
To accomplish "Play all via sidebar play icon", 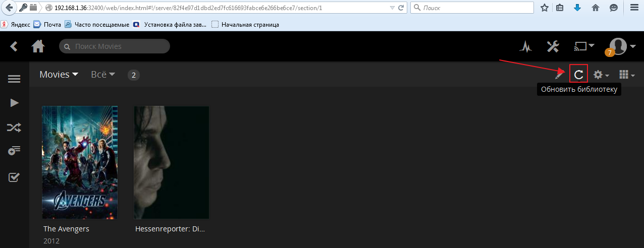I will click(x=14, y=103).
